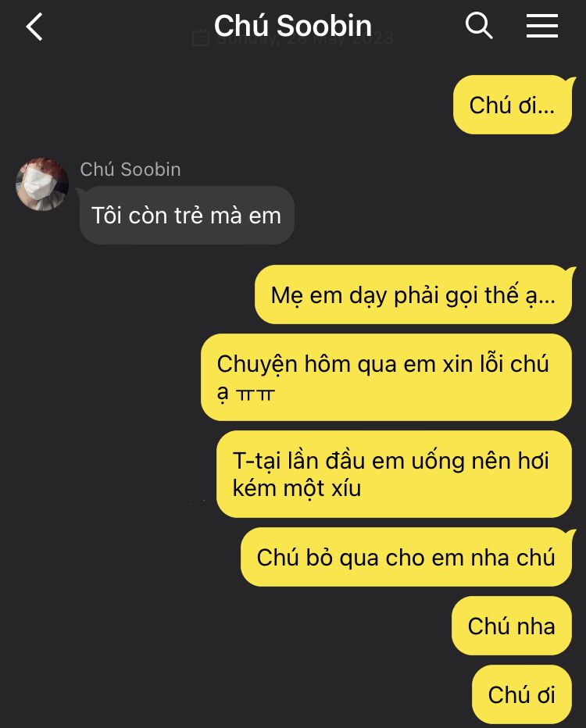Tap Chú Soobin's profile avatar

click(x=42, y=184)
